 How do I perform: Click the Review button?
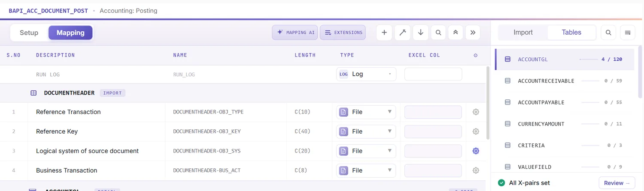[617, 183]
